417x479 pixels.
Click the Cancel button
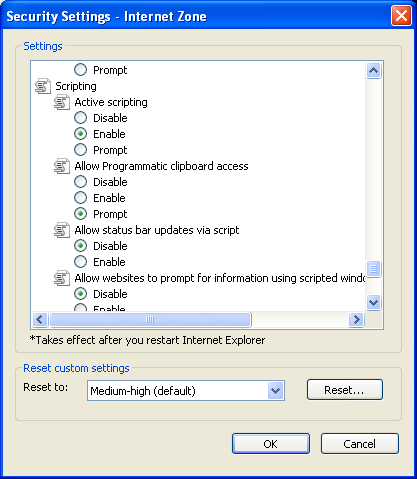pos(360,444)
